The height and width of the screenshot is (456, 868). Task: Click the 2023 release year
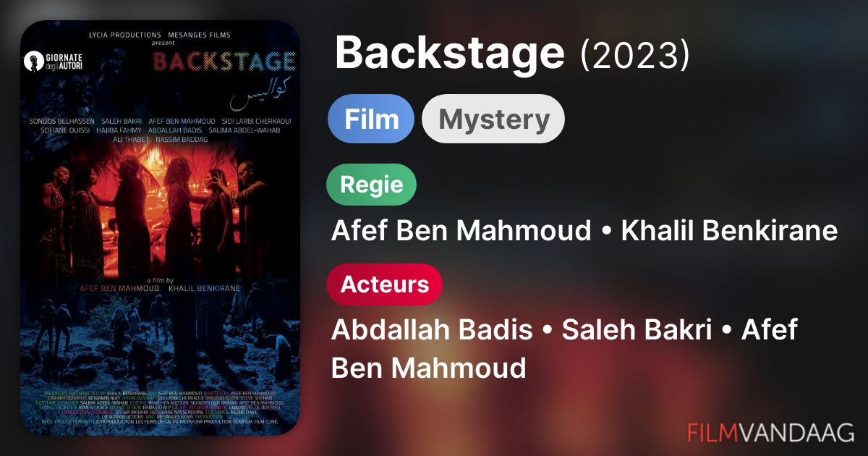point(635,54)
